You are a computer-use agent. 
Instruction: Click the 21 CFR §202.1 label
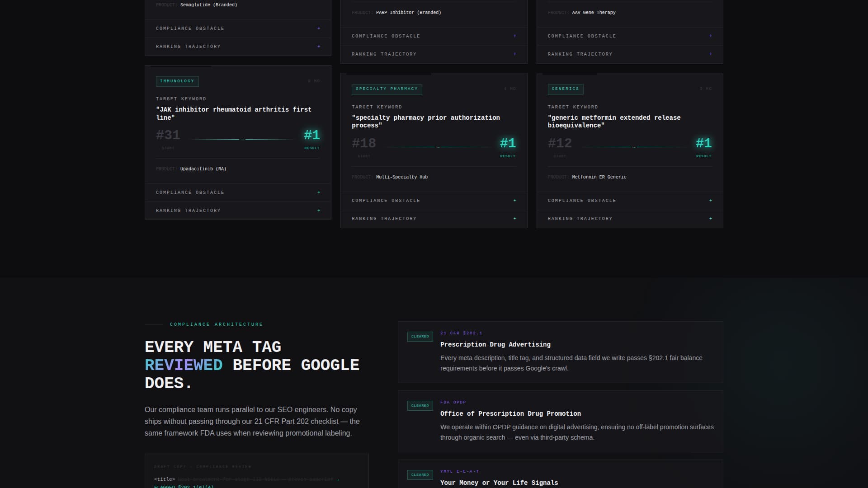point(461,333)
